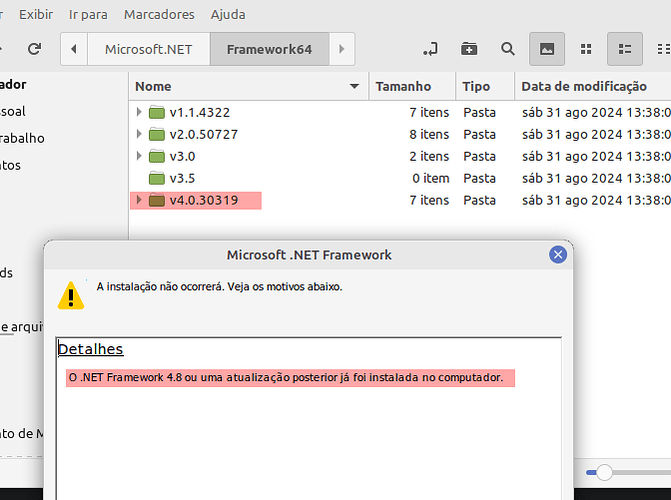Image resolution: width=671 pixels, height=500 pixels.
Task: Expand the v3.0 folder tree arrow
Action: click(139, 156)
